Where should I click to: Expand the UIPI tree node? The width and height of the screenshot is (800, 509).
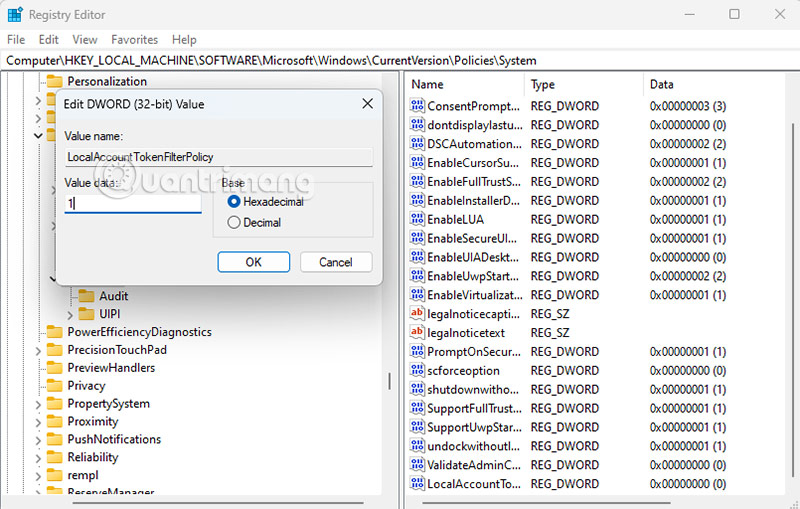click(70, 315)
